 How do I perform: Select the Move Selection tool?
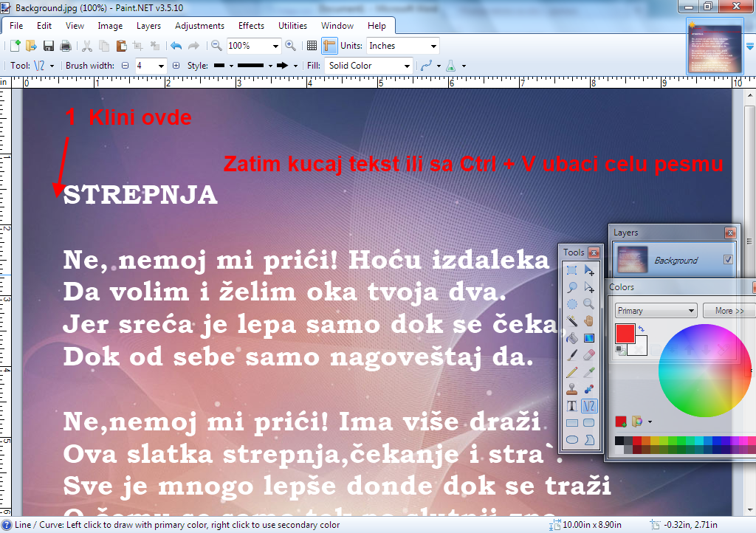(x=588, y=287)
